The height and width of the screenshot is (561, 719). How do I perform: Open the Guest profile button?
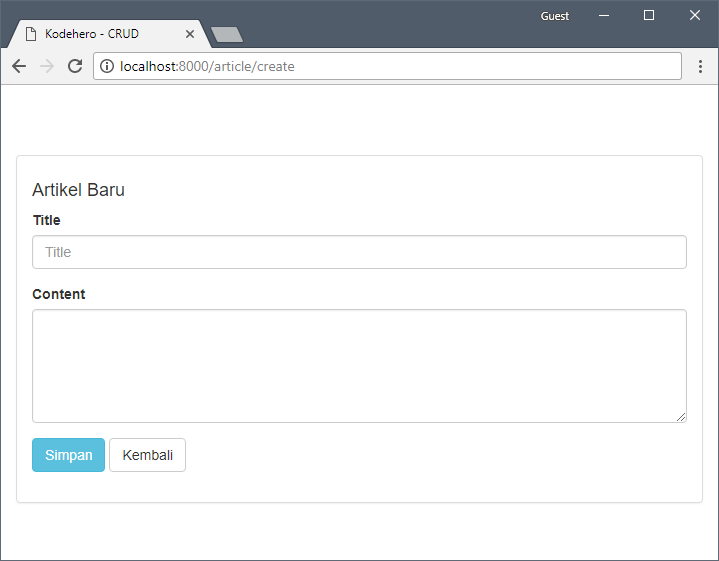coord(554,16)
